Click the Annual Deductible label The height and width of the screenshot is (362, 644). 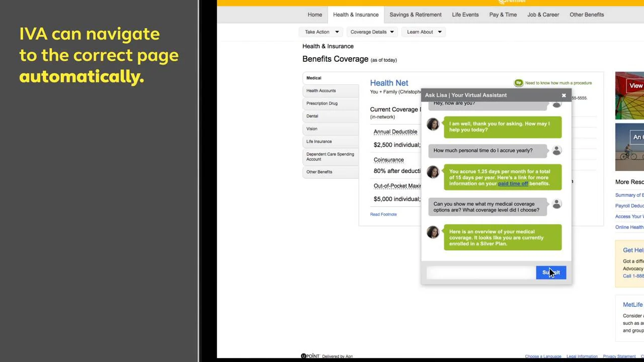[395, 132]
